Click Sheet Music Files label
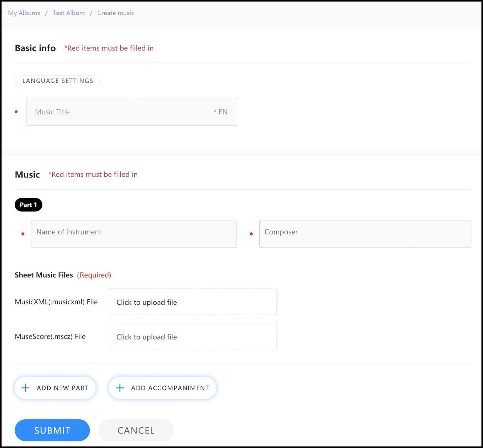The height and width of the screenshot is (448, 483). (x=44, y=275)
